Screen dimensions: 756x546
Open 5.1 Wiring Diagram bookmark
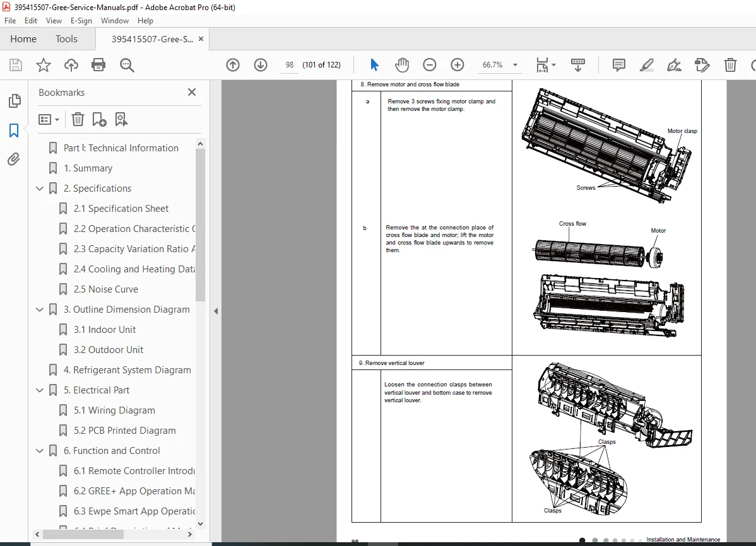tap(114, 410)
